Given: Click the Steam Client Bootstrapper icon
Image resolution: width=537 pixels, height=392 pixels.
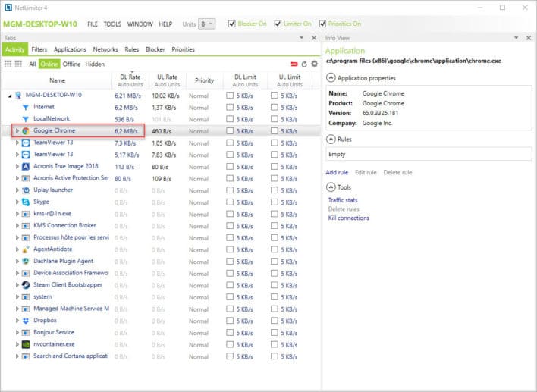Looking at the screenshot, I should tap(26, 284).
